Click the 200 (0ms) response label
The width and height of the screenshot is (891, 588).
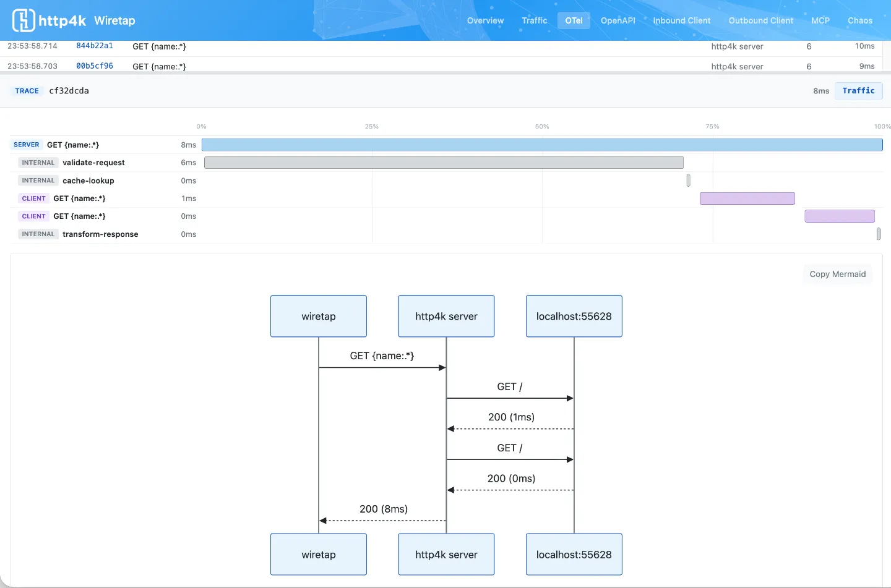tap(511, 478)
